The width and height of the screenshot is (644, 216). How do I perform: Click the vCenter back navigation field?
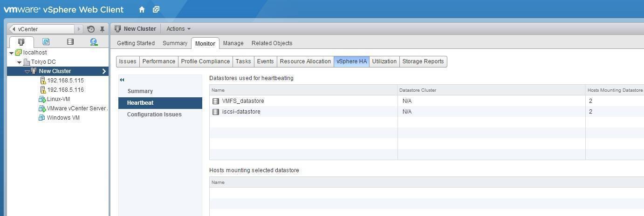click(41, 29)
